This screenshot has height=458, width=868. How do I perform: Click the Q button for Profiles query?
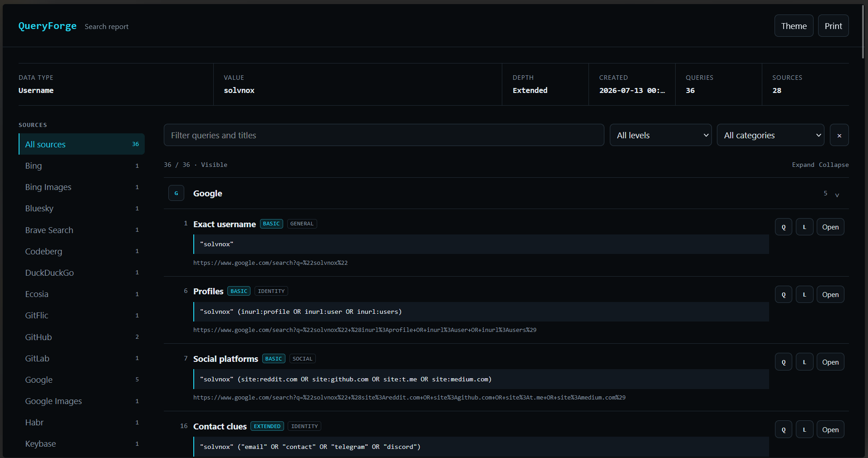coord(784,295)
